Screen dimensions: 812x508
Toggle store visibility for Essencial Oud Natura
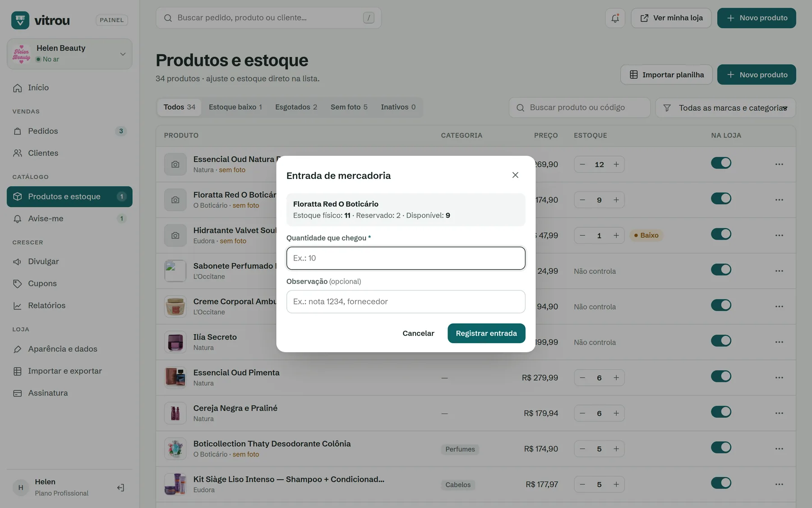coord(721,163)
